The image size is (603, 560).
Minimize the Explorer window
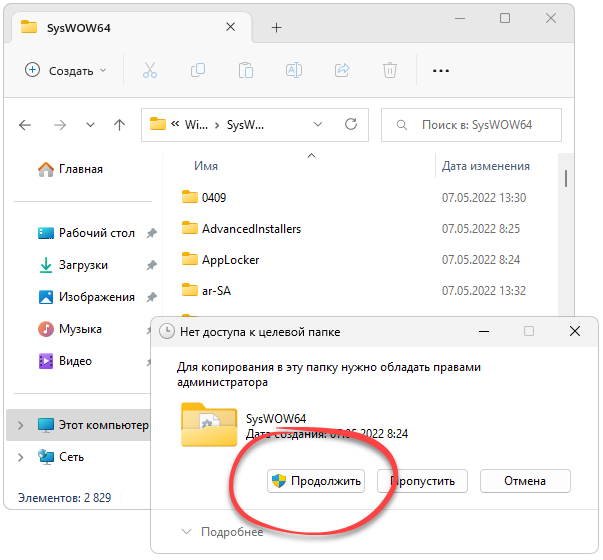coord(460,18)
